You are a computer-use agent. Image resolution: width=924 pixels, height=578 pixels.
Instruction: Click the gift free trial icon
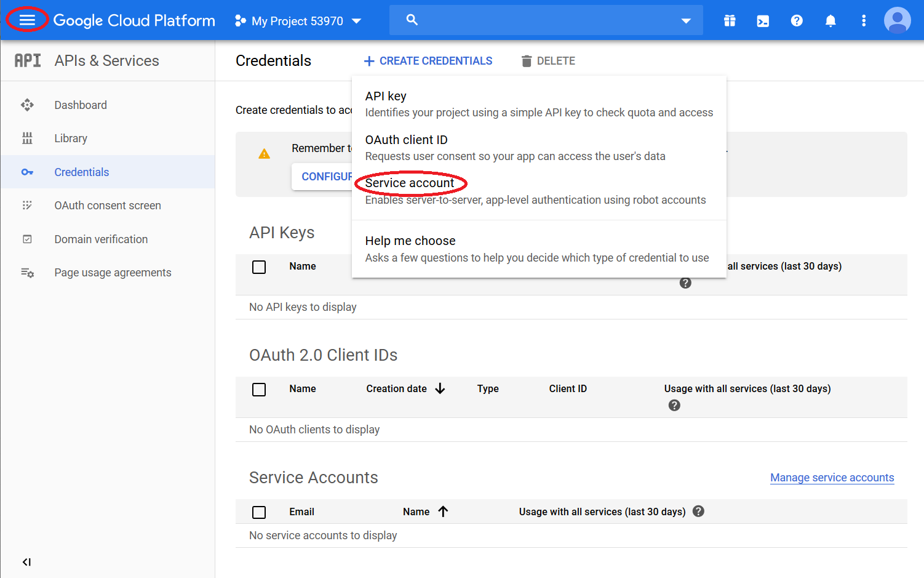coord(730,21)
